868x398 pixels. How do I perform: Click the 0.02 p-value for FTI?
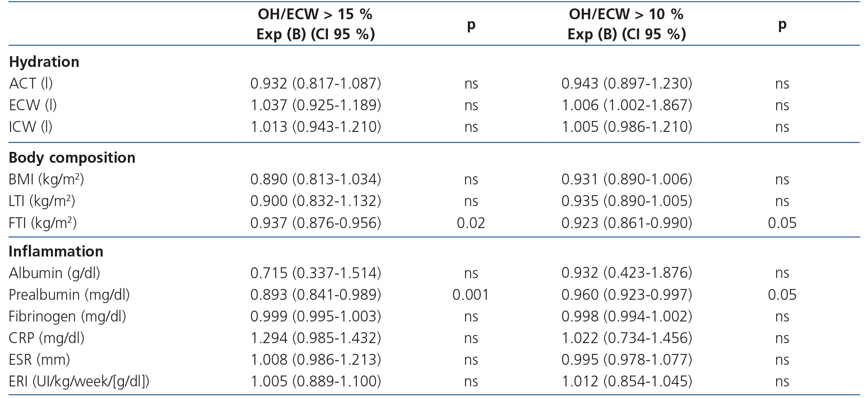pyautogui.click(x=471, y=223)
